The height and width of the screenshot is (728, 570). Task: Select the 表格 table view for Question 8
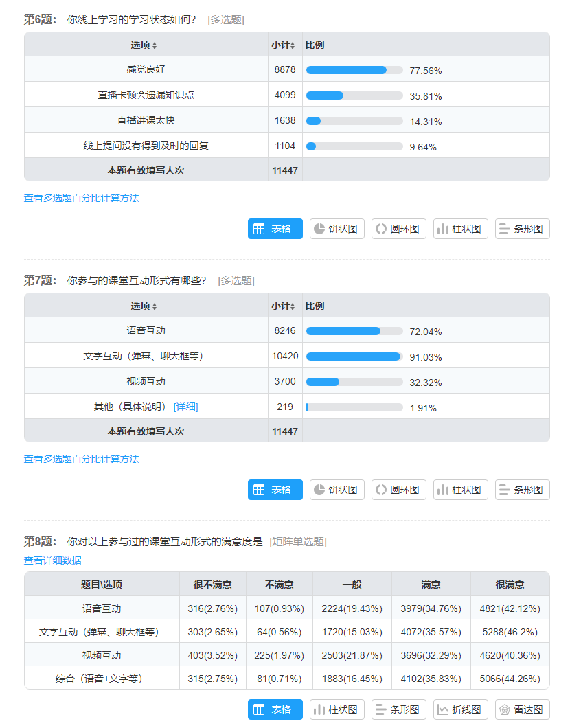[x=275, y=709]
